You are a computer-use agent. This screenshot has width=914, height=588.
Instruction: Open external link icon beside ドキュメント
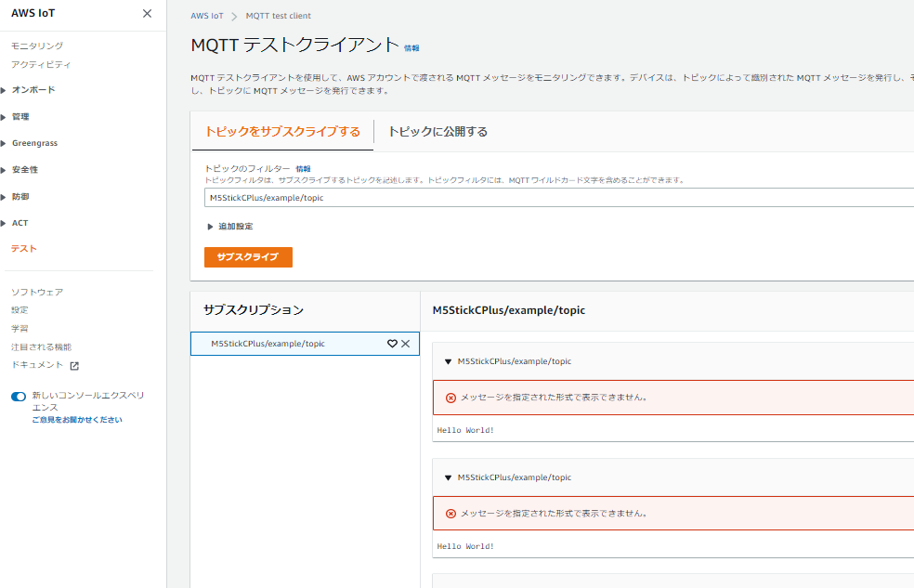[74, 366]
